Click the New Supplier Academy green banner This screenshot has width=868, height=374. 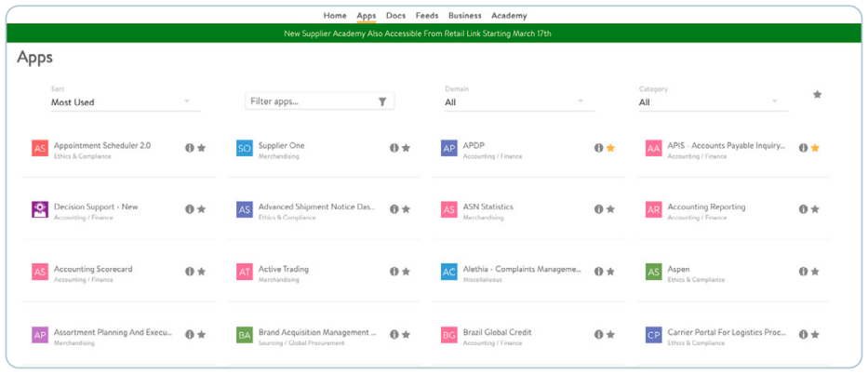(434, 33)
